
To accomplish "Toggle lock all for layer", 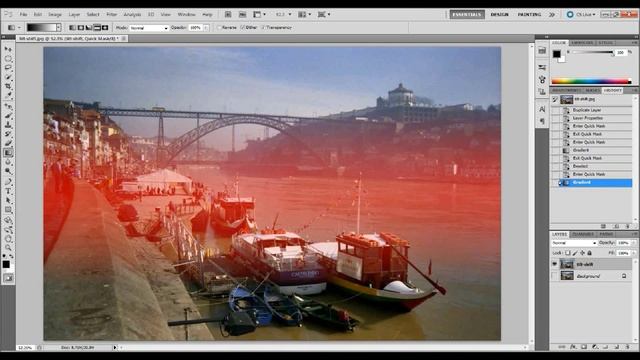I will click(589, 253).
